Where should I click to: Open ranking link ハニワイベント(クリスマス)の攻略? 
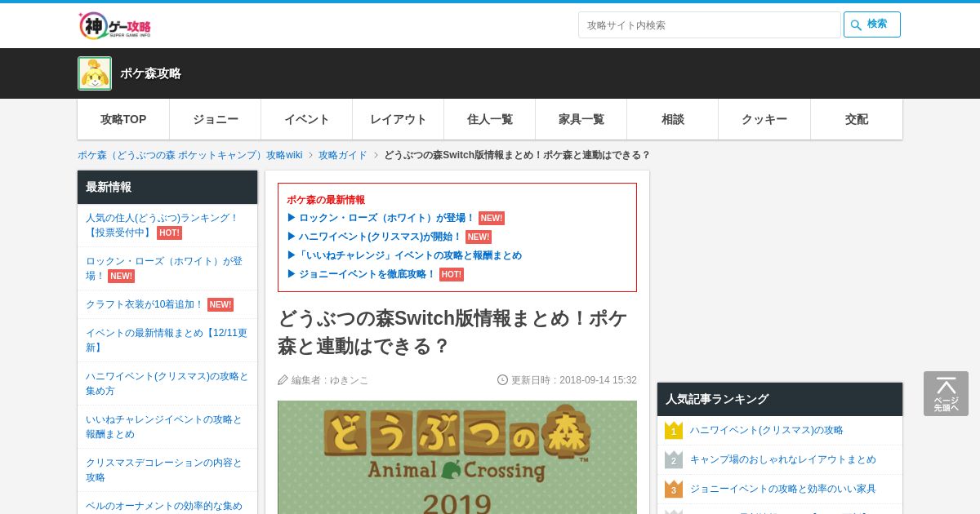[767, 430]
